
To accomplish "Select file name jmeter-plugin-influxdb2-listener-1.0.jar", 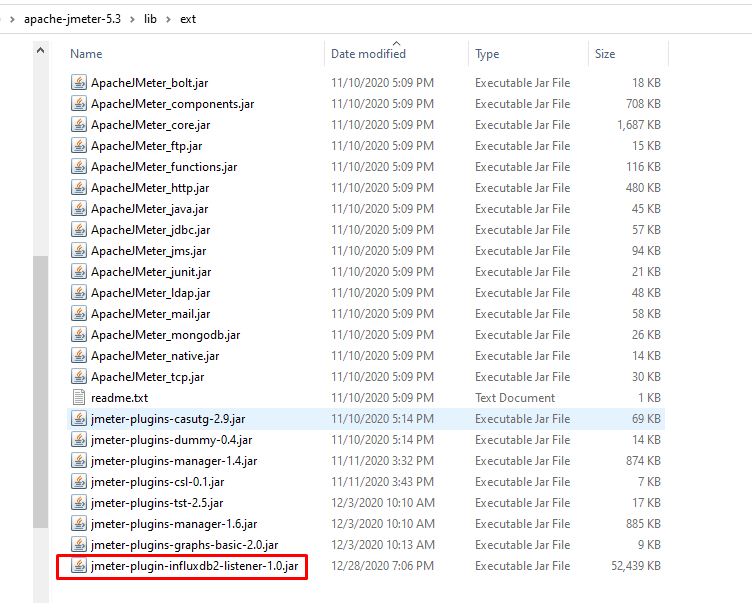I will 195,566.
